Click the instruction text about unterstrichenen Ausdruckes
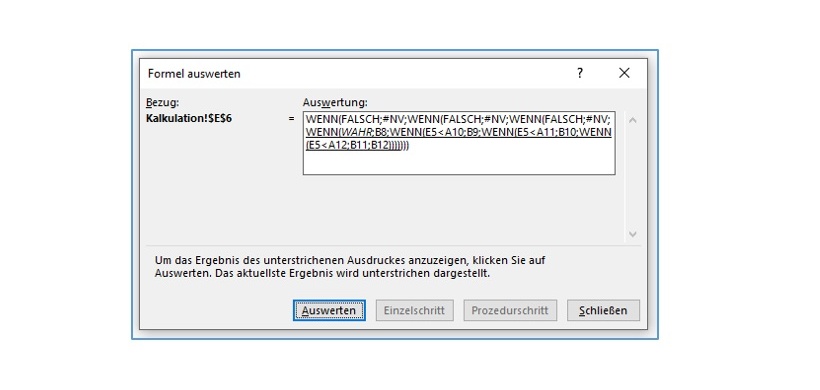This screenshot has width=820, height=390. coord(350,267)
